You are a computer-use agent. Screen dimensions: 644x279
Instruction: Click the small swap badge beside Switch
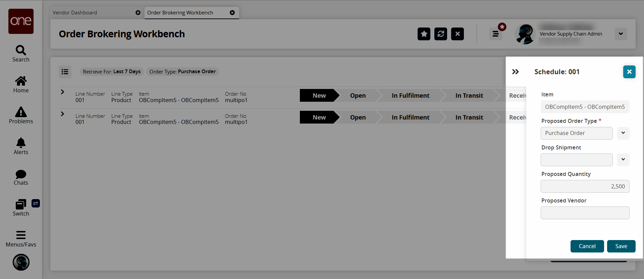pyautogui.click(x=36, y=203)
